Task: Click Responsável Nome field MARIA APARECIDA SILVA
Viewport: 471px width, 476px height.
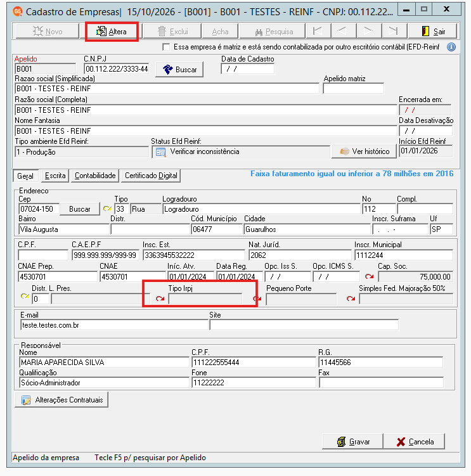Action: coord(104,362)
